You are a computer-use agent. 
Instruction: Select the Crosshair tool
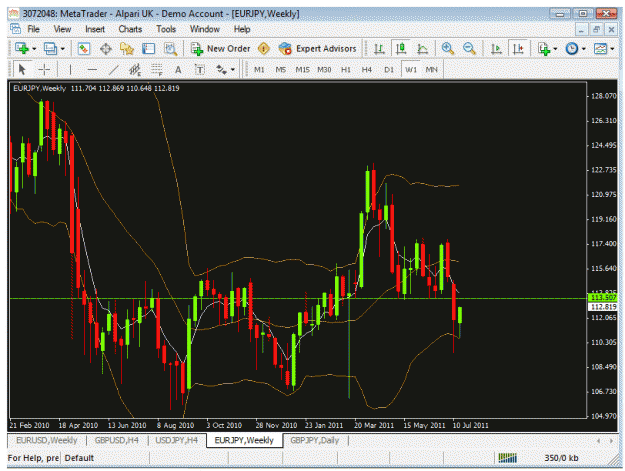pos(44,70)
